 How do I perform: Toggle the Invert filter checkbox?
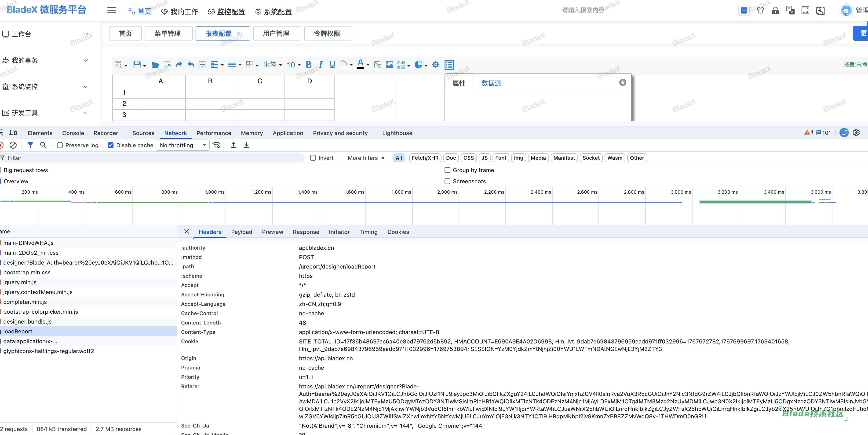point(313,158)
